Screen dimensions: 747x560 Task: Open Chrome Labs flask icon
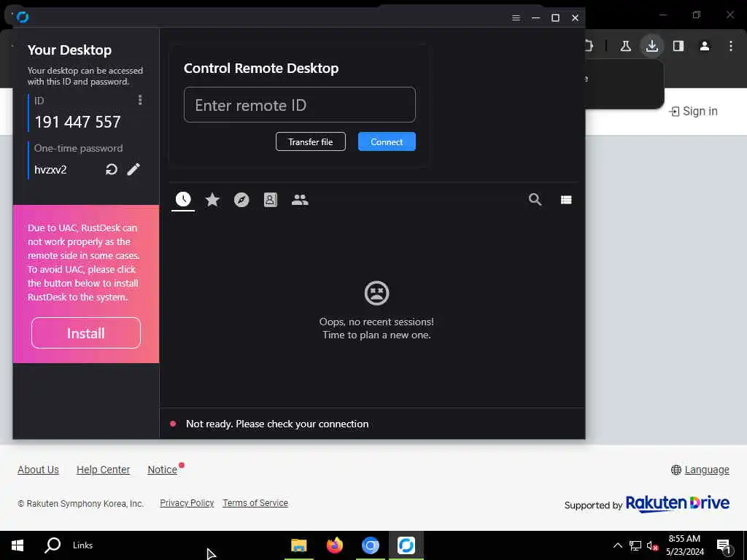(625, 46)
